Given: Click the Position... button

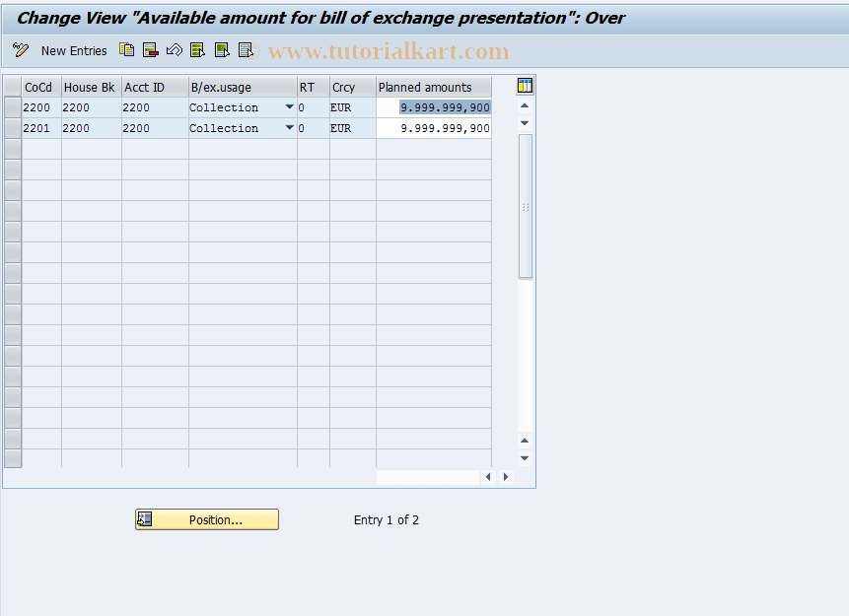Looking at the screenshot, I should 206,519.
